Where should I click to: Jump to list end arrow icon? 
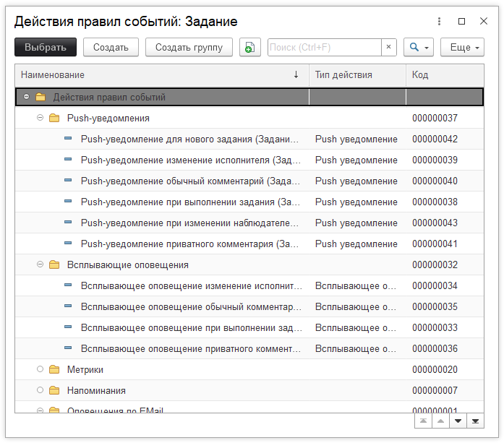click(x=475, y=421)
